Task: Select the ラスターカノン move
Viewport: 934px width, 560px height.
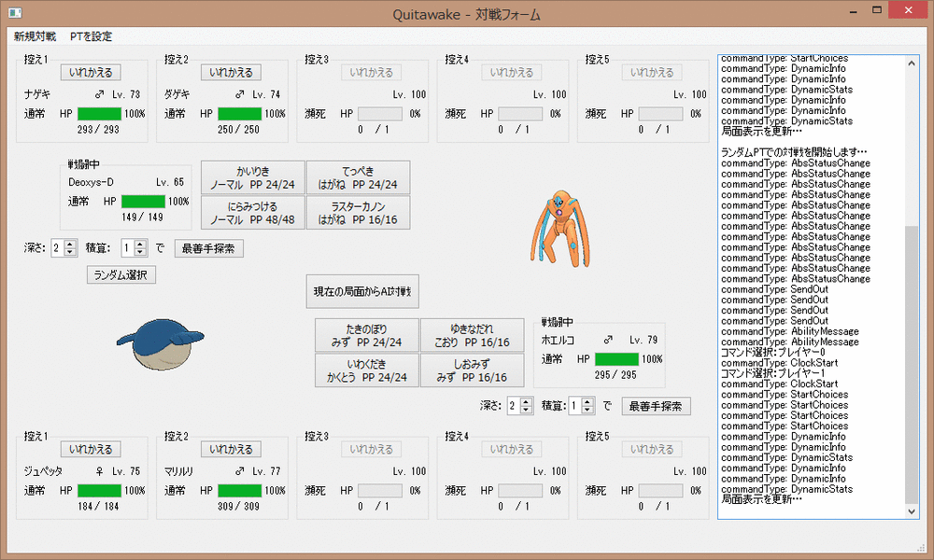Action: pyautogui.click(x=358, y=213)
